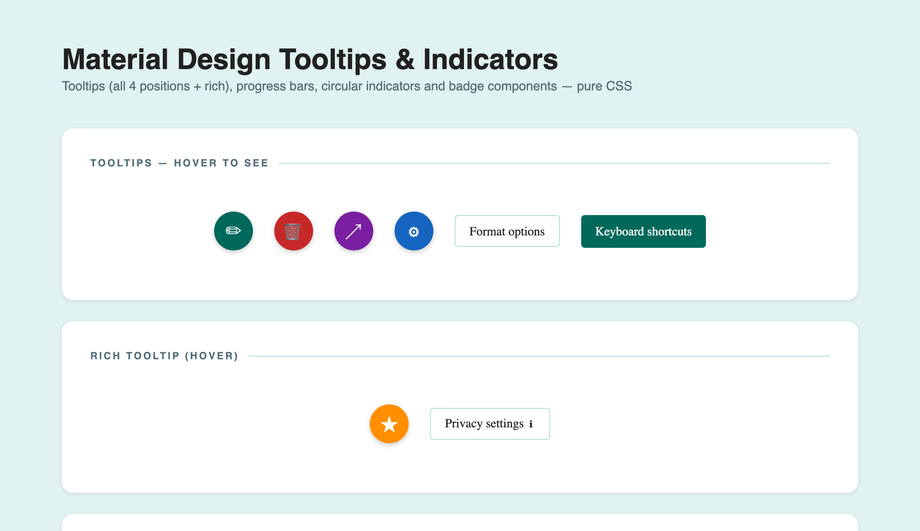Viewport: 920px width, 531px height.
Task: Click the subtitle text mentioning pure CSS
Action: pos(347,86)
